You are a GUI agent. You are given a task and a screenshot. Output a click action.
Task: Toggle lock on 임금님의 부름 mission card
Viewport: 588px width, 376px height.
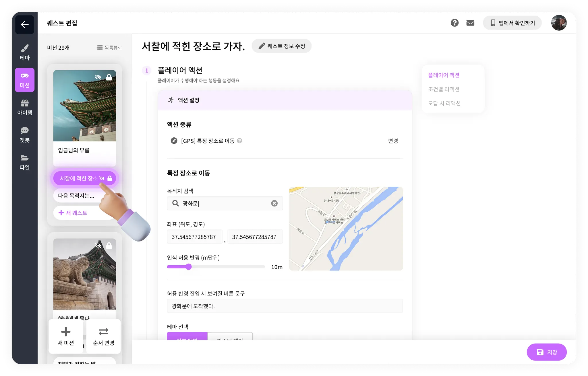109,77
